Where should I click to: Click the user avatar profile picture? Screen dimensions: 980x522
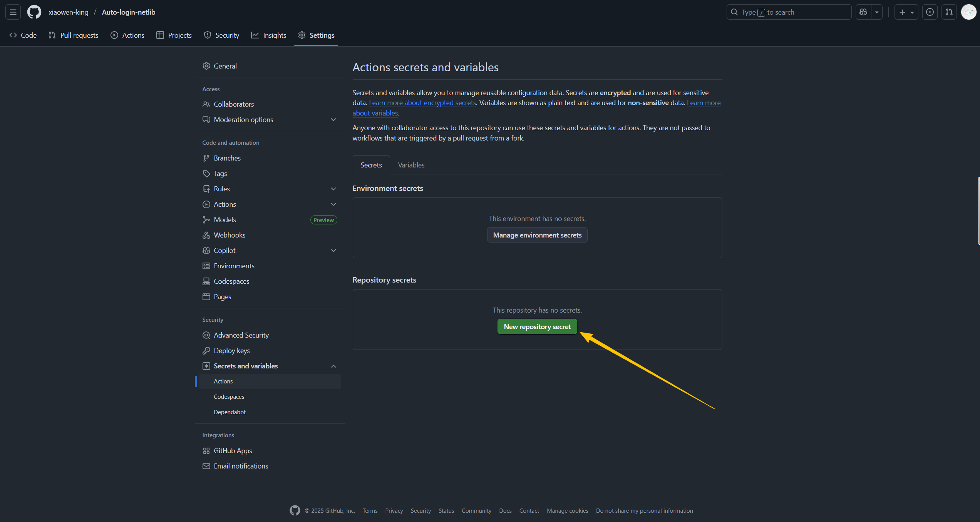pyautogui.click(x=968, y=12)
